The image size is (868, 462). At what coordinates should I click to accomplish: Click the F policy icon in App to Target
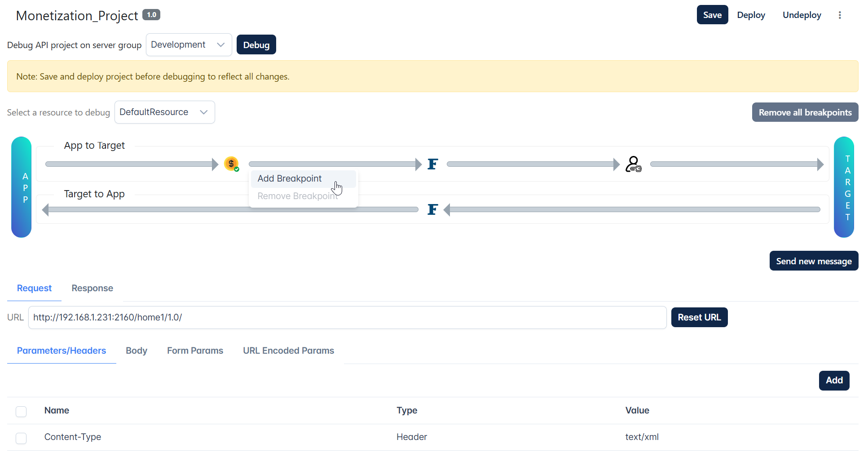coord(432,164)
